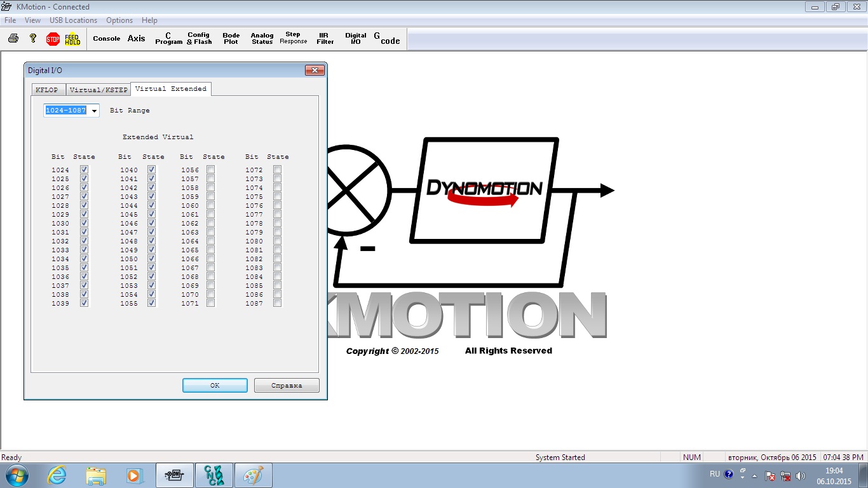
Task: Open the Windows Start menu
Action: [17, 475]
